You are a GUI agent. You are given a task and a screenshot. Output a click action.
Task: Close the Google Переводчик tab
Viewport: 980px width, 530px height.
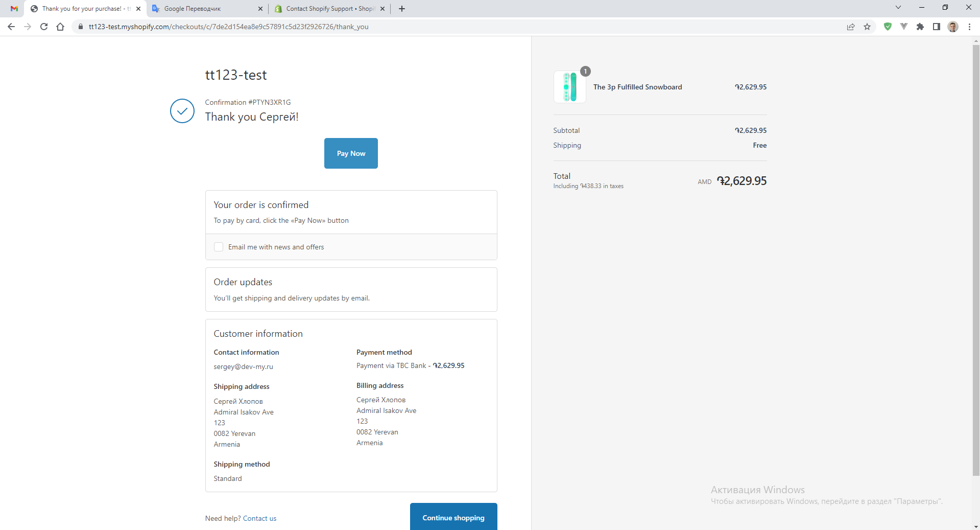260,9
